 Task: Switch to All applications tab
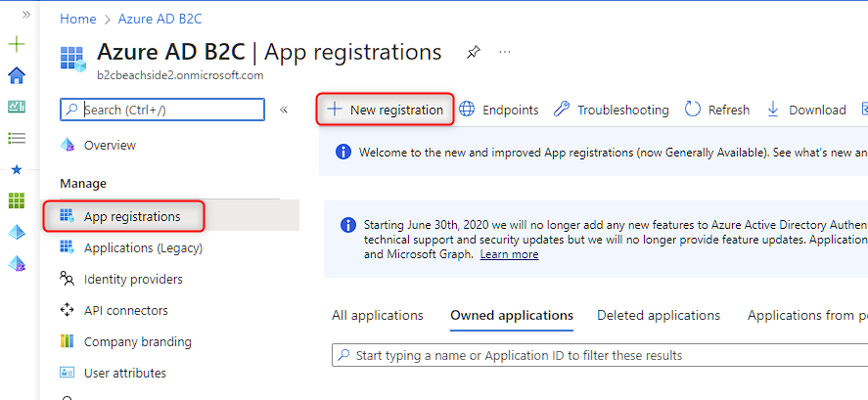click(378, 315)
